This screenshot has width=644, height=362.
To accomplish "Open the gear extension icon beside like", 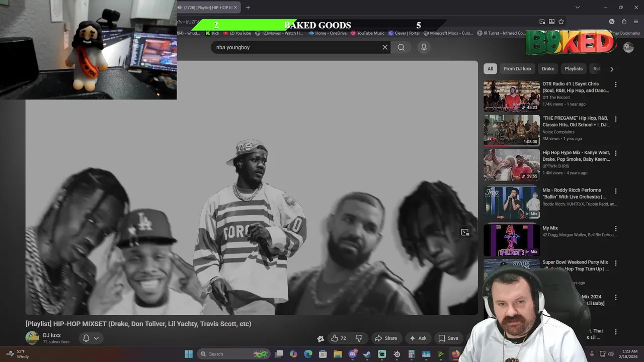I will click(x=320, y=338).
